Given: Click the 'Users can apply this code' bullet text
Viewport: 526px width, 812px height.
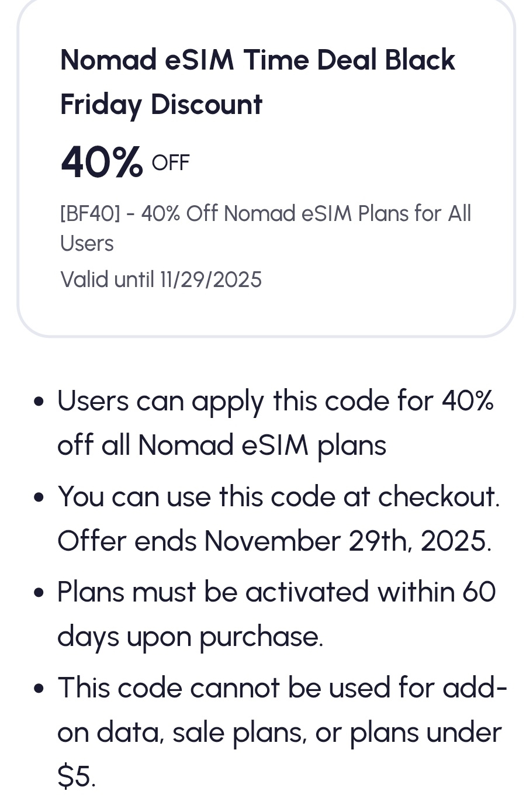Looking at the screenshot, I should point(275,401).
